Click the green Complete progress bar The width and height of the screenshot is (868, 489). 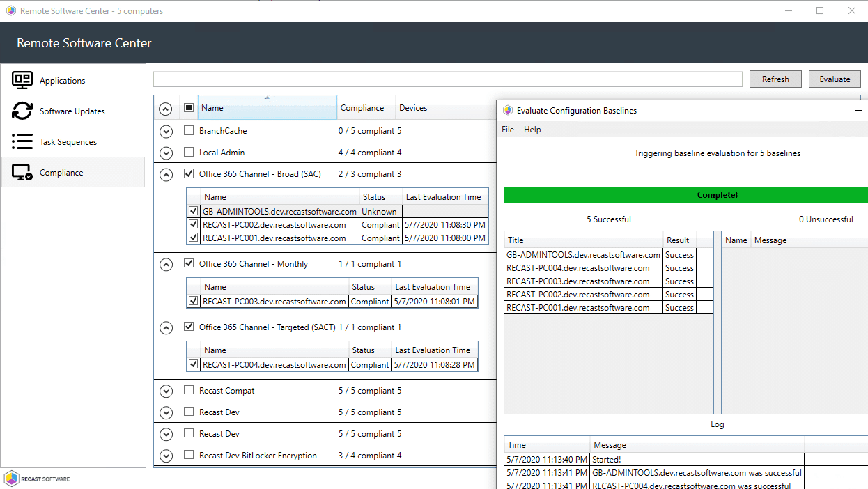[685, 195]
